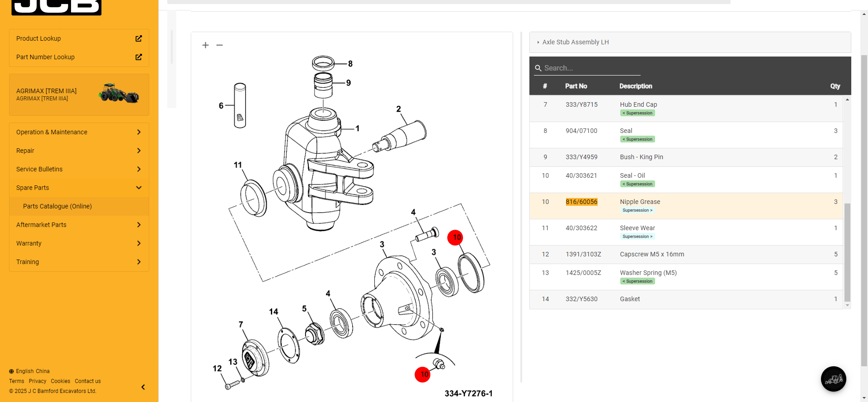Expand the Operation & Maintenance menu
868x402 pixels.
(x=139, y=132)
